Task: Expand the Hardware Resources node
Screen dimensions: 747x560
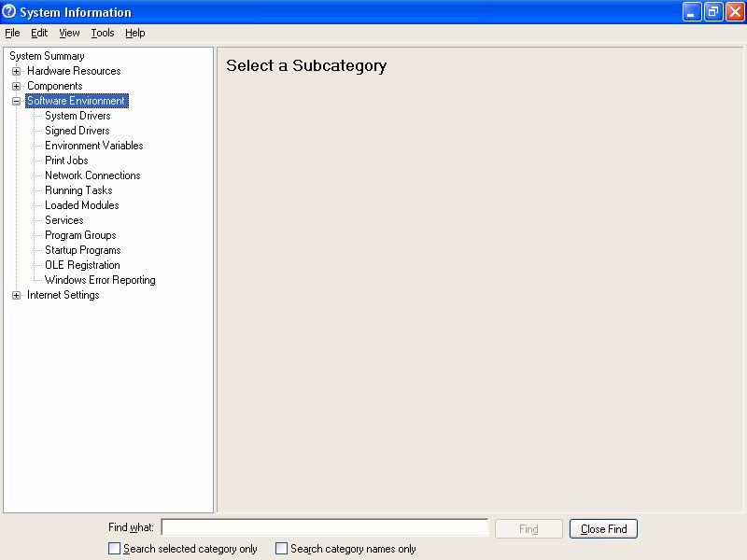Action: click(x=16, y=72)
